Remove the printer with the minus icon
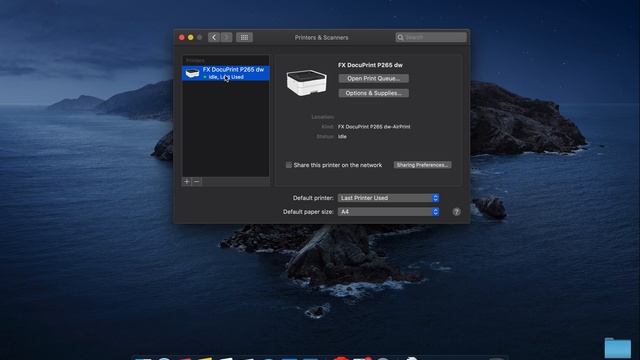Image resolution: width=640 pixels, height=360 pixels. (197, 181)
